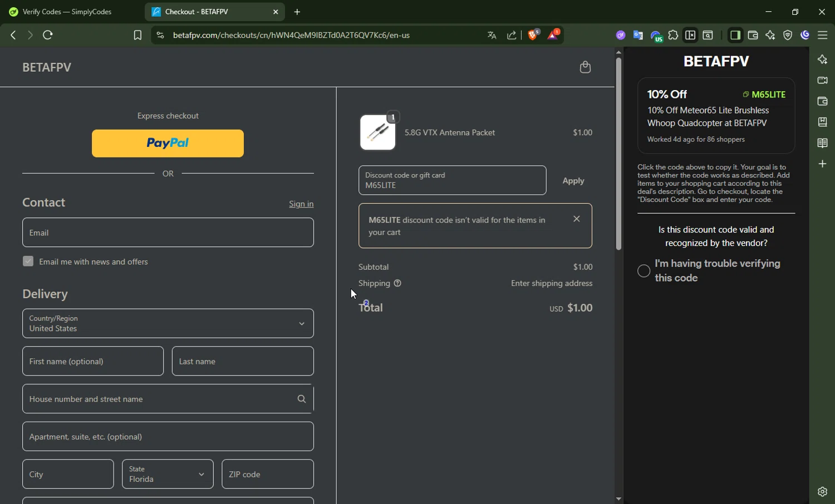Click the browser address bar URL
The height and width of the screenshot is (504, 835).
(292, 35)
